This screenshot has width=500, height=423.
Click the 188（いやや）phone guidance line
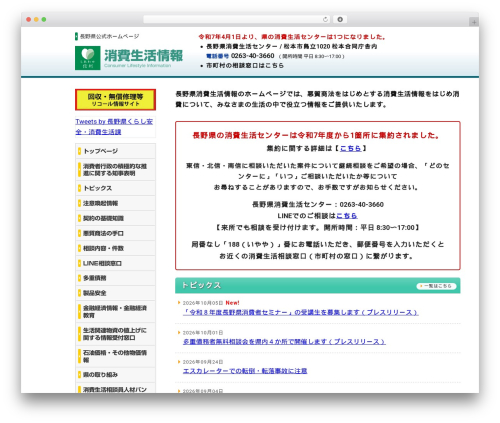pyautogui.click(x=318, y=244)
